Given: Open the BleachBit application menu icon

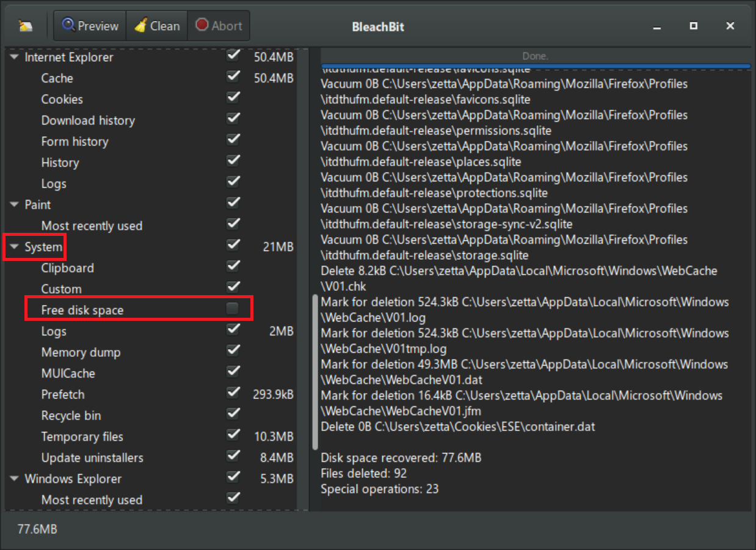Looking at the screenshot, I should point(26,26).
